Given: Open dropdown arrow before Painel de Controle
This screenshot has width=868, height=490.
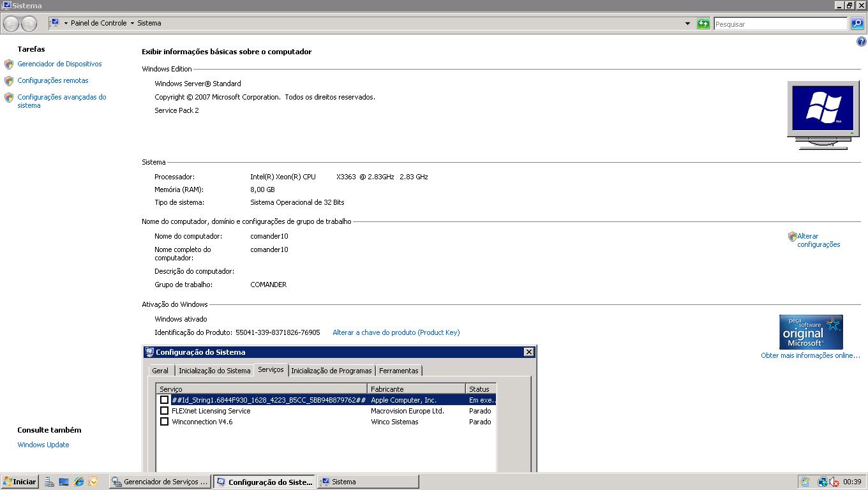Looking at the screenshot, I should pos(66,23).
